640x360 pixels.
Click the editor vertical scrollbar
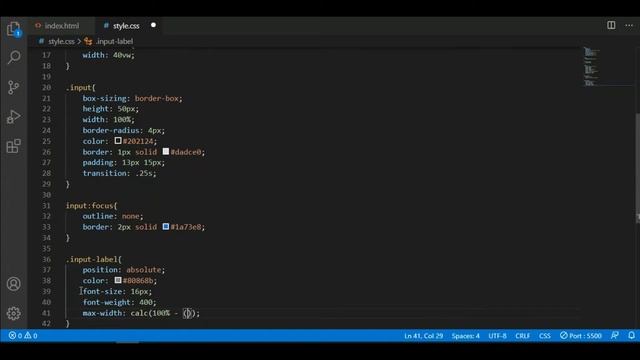pyautogui.click(x=637, y=167)
